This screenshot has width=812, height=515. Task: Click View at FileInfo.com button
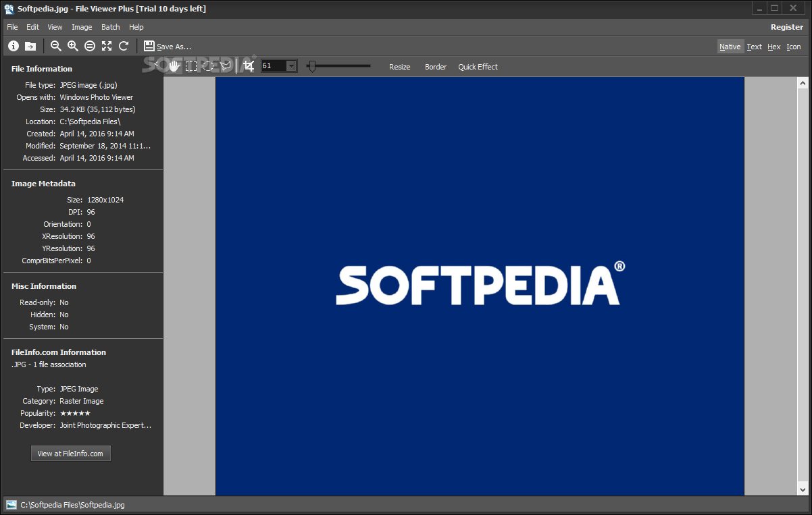click(70, 454)
